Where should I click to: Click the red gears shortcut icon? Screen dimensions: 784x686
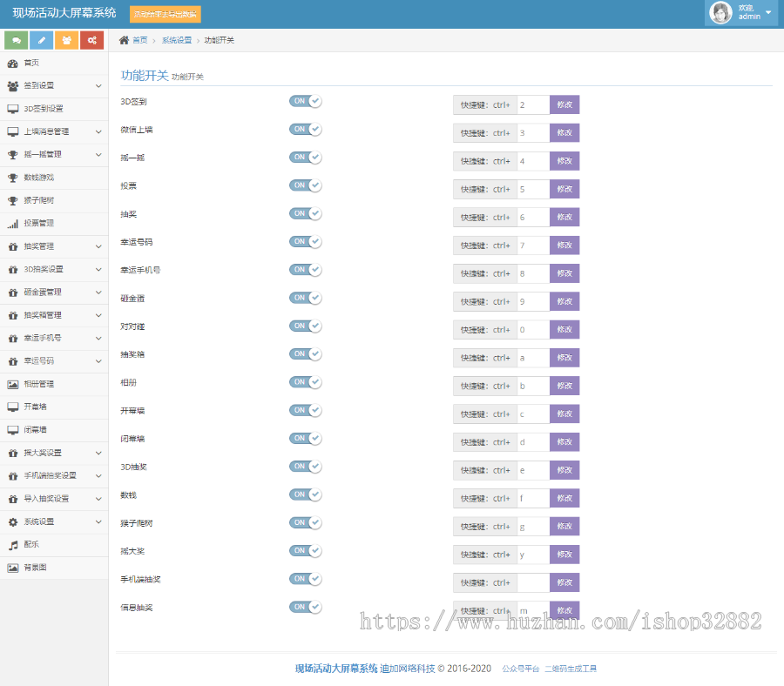tap(92, 40)
